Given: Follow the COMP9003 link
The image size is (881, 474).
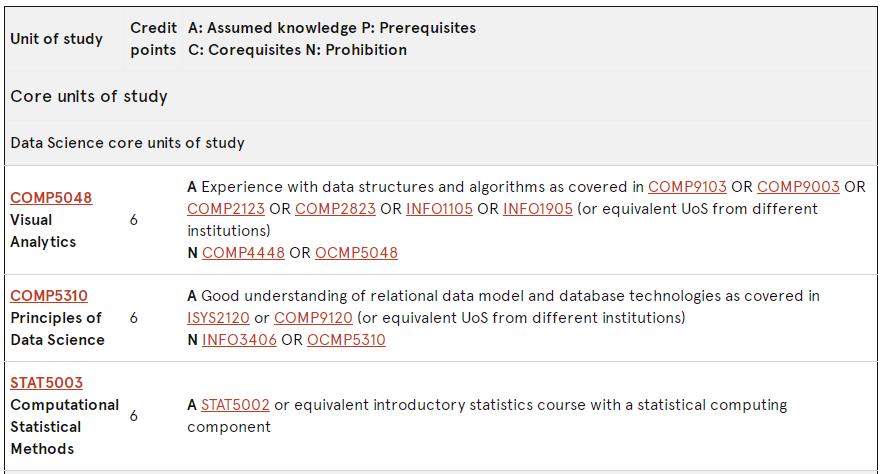Looking at the screenshot, I should 798,186.
